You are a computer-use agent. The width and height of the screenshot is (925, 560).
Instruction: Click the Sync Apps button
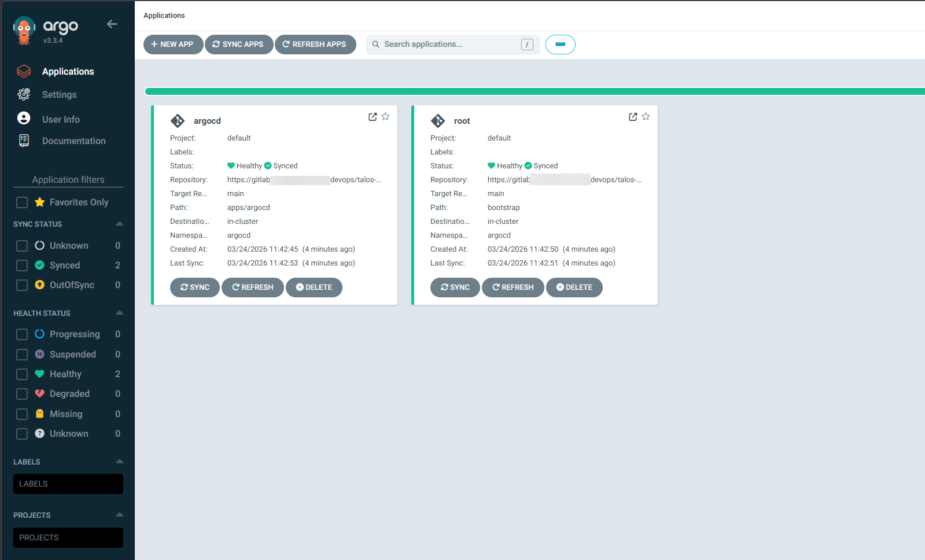click(239, 45)
